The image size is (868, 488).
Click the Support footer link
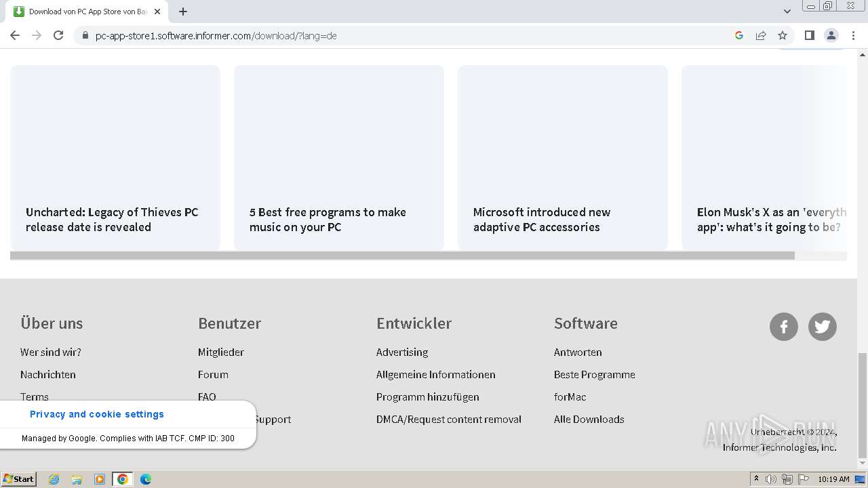click(273, 419)
